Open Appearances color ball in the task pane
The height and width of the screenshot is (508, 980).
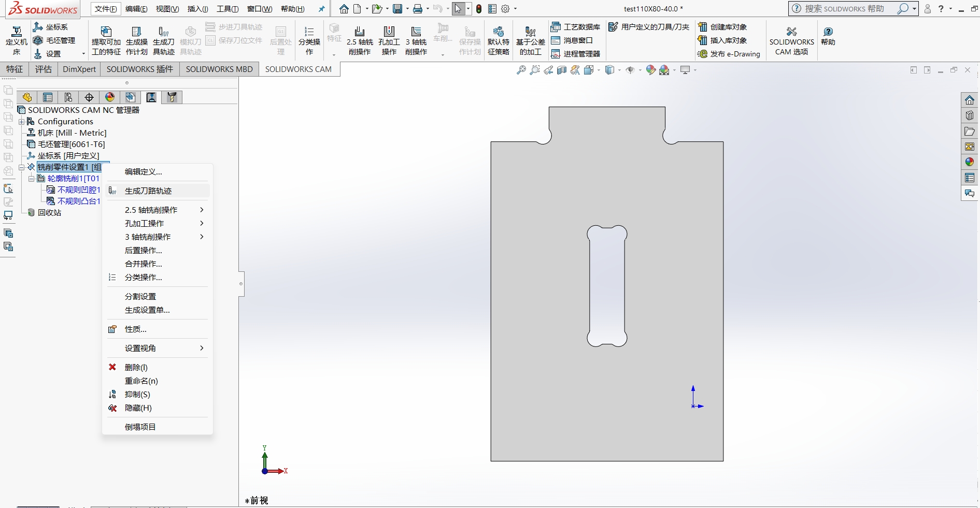point(970,163)
